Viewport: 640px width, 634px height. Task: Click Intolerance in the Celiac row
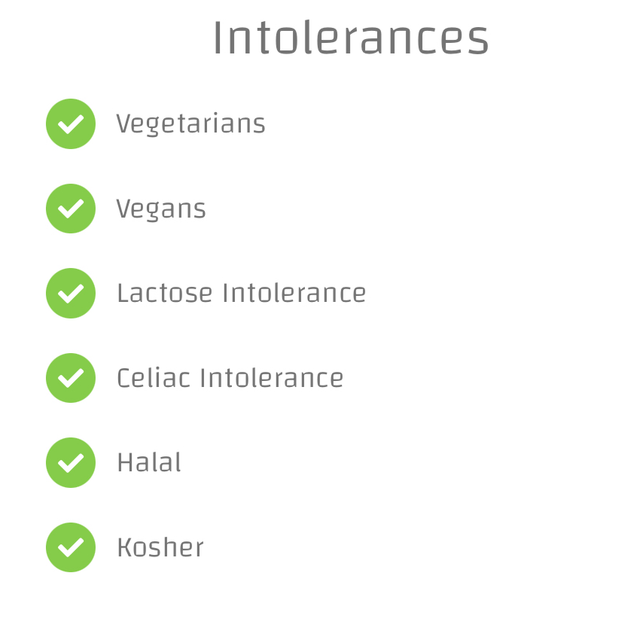[x=271, y=378]
